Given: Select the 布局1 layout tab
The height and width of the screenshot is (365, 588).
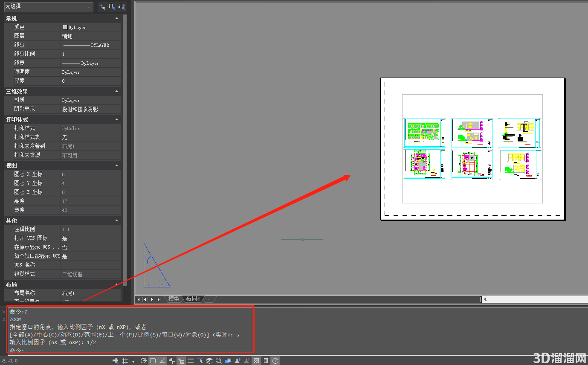Looking at the screenshot, I should tap(193, 299).
